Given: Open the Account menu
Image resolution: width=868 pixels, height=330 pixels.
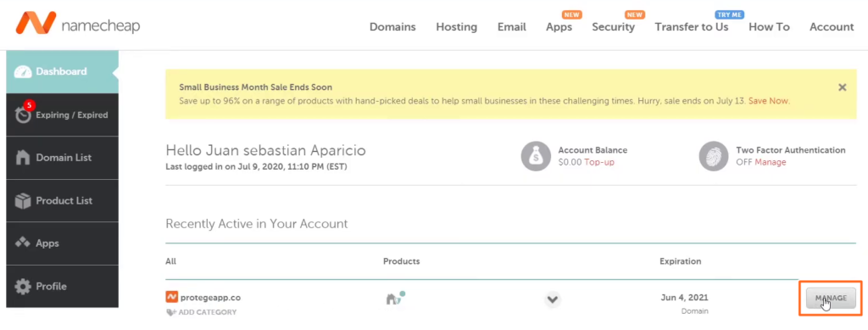Looking at the screenshot, I should coord(832,26).
